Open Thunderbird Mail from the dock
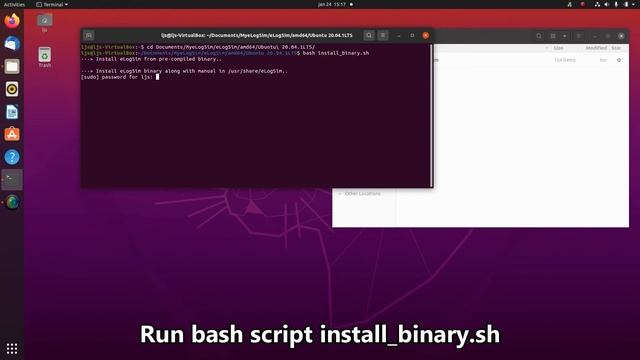The height and width of the screenshot is (360, 640). [x=12, y=43]
